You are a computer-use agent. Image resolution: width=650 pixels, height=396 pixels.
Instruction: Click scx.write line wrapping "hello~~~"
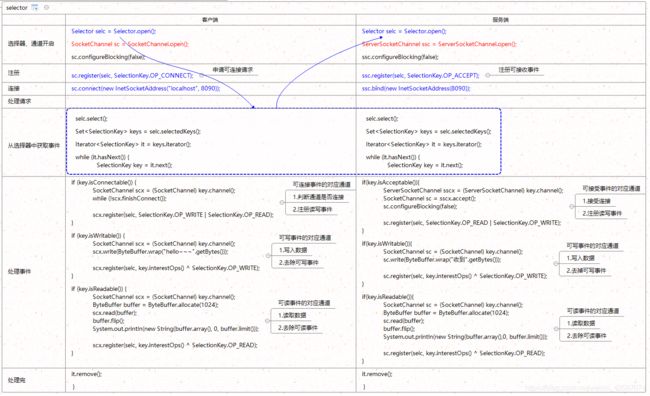tap(160, 252)
